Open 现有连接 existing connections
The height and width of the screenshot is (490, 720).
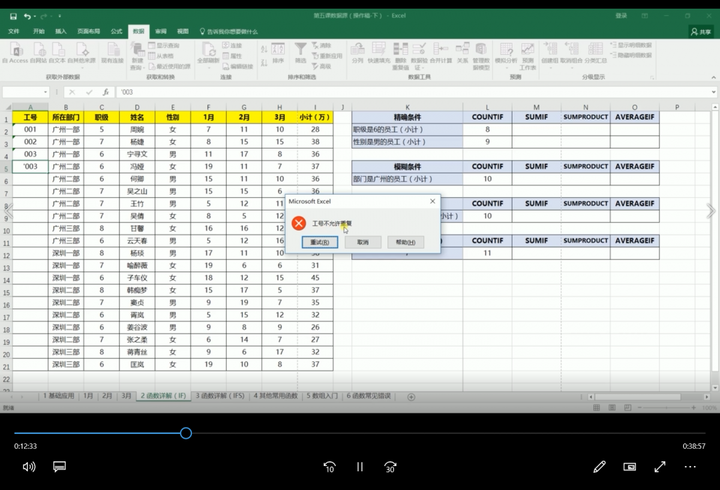(112, 53)
